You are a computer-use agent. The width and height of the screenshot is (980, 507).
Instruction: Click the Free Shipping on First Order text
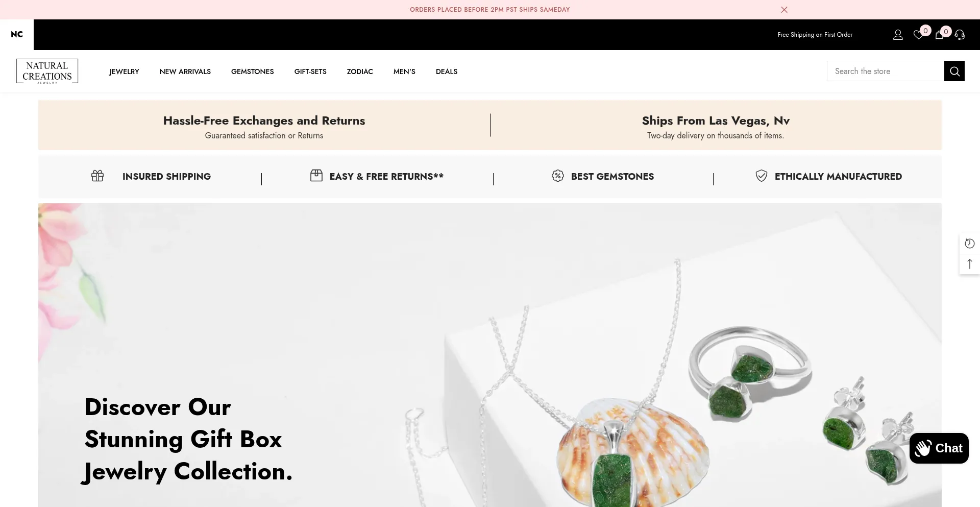click(815, 35)
